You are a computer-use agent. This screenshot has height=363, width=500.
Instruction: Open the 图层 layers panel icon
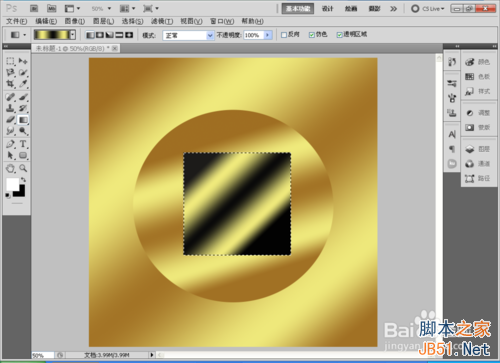(477, 149)
